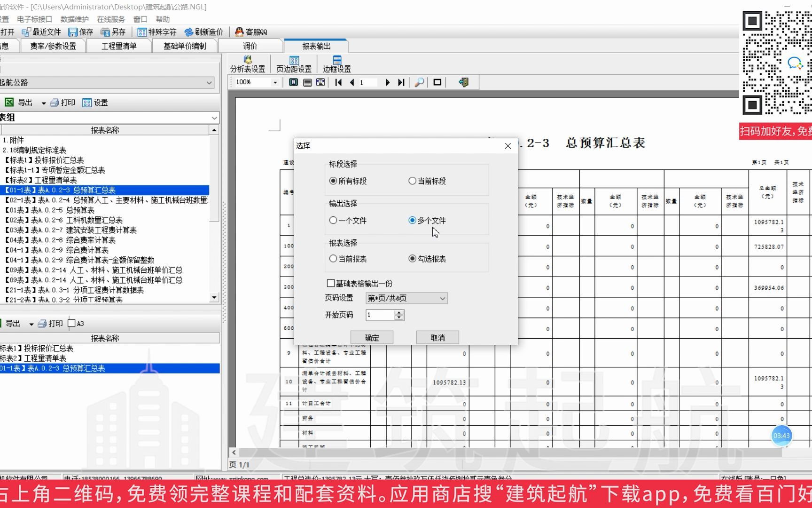Switch to the 工程量清单 tab
Viewport: 812px width, 508px height.
tap(119, 46)
